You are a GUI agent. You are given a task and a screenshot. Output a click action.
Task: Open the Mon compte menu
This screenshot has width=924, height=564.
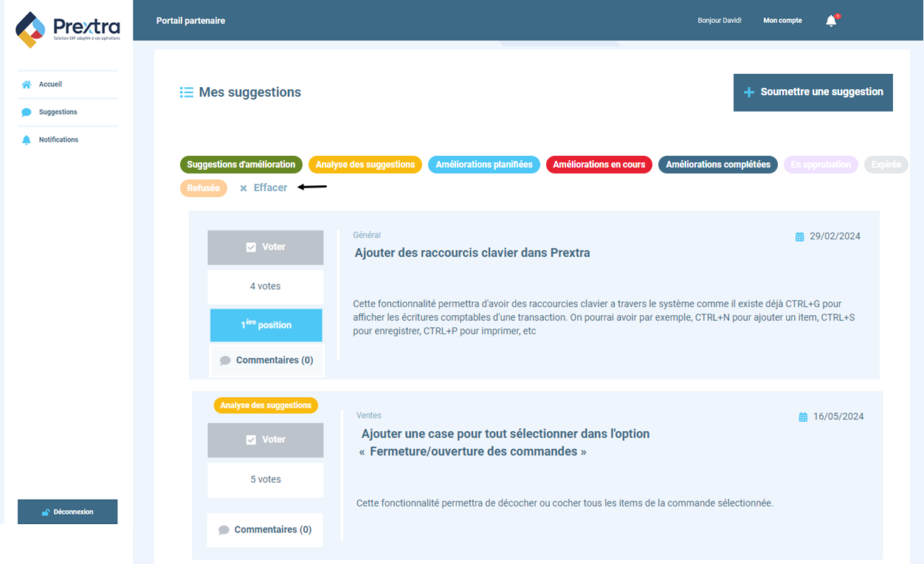[x=782, y=21]
